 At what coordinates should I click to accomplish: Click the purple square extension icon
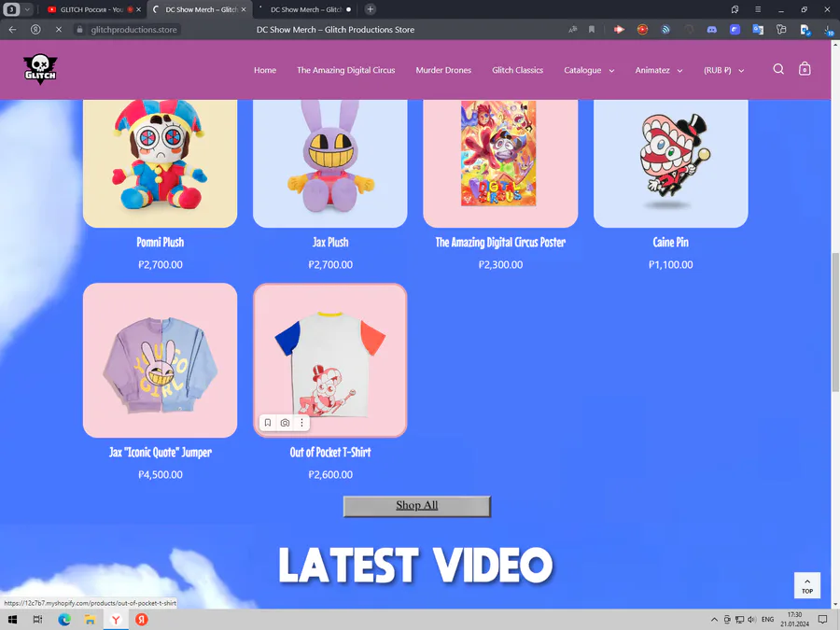735,30
